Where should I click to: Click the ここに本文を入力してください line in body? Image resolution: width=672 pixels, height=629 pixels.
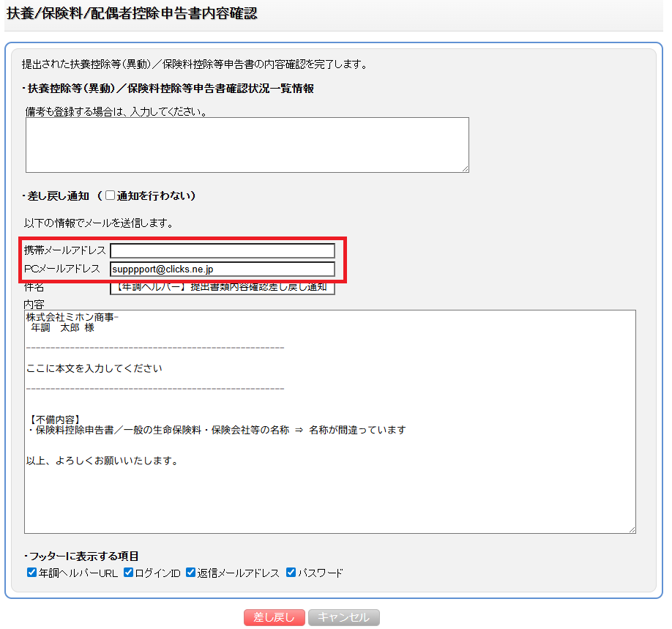(94, 368)
